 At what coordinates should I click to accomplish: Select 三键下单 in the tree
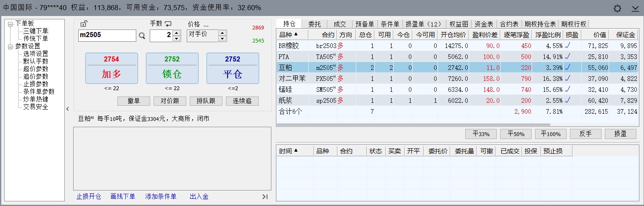pos(36,31)
